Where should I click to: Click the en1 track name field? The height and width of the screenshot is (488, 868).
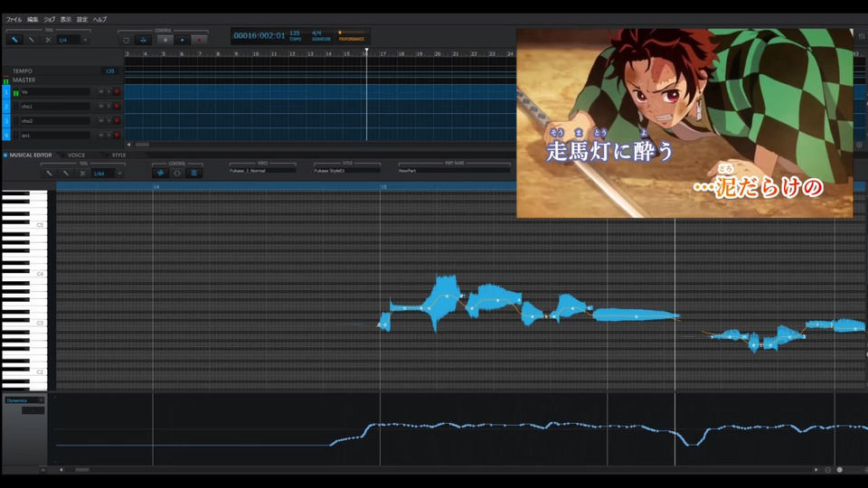(55, 135)
